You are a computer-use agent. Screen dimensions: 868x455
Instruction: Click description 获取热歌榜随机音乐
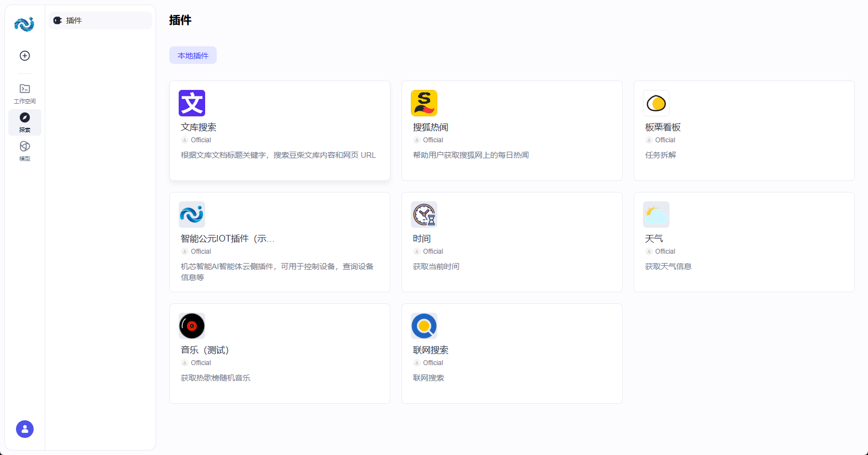coord(216,378)
